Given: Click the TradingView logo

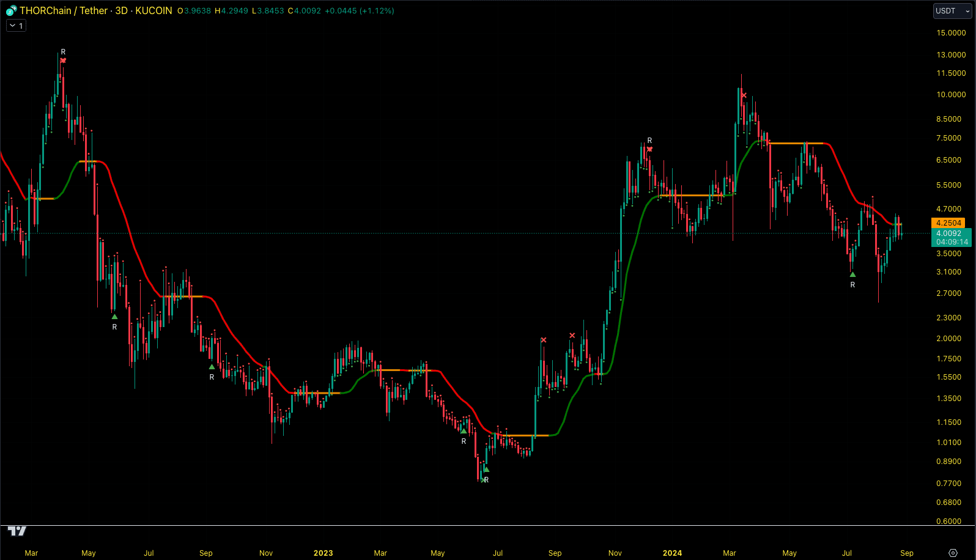Looking at the screenshot, I should [x=17, y=531].
